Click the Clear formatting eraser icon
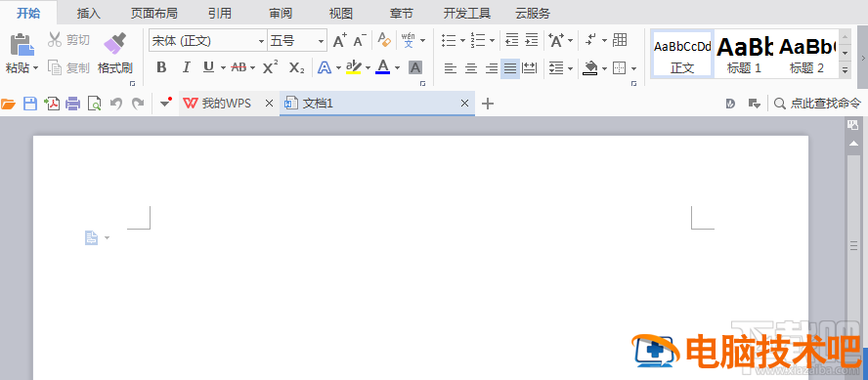868x380 pixels. tap(384, 40)
